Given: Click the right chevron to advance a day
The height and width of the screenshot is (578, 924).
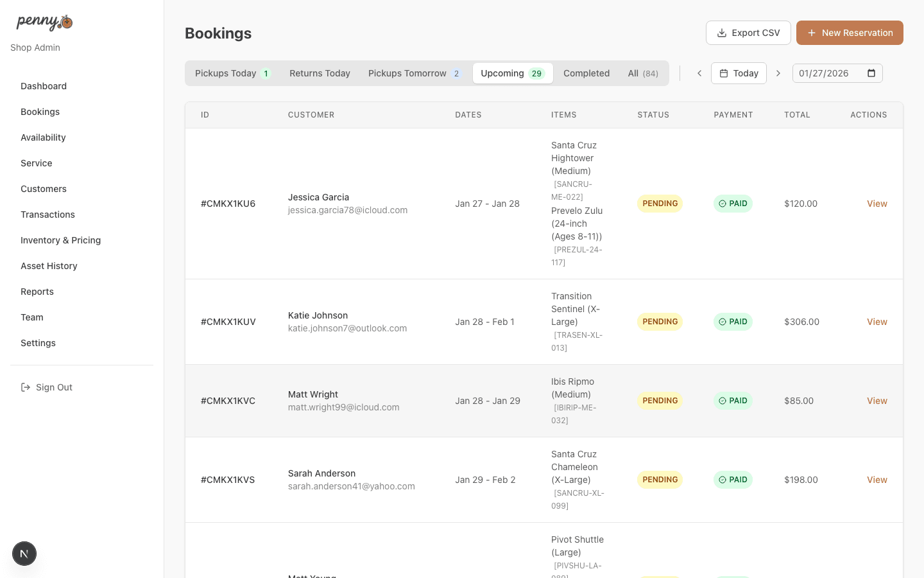Looking at the screenshot, I should [x=778, y=73].
